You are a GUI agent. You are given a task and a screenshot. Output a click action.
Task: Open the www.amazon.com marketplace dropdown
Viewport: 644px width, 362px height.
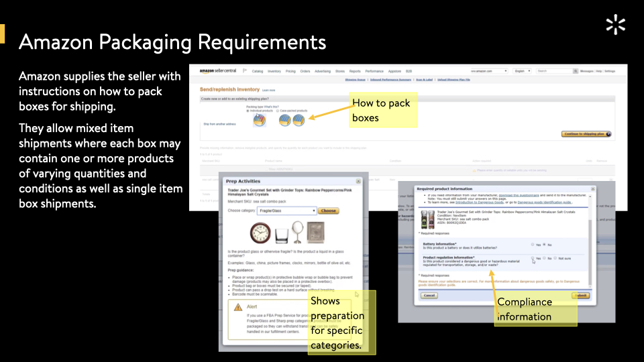tap(489, 71)
